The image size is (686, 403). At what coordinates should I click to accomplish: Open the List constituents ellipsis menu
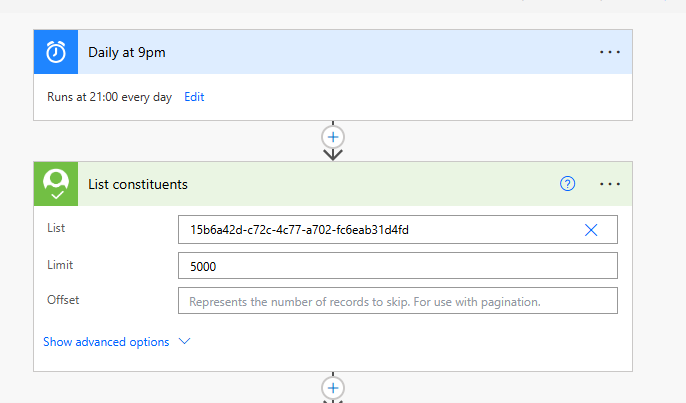click(610, 184)
